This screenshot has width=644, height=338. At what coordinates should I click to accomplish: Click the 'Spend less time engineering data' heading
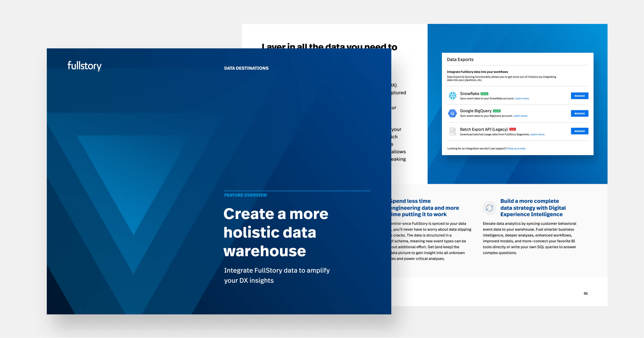[x=425, y=208]
